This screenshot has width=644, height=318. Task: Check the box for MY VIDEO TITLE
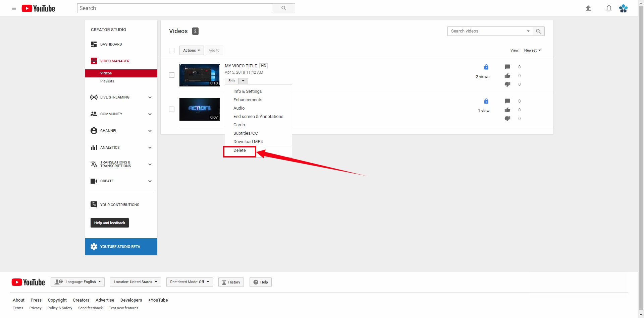click(172, 75)
